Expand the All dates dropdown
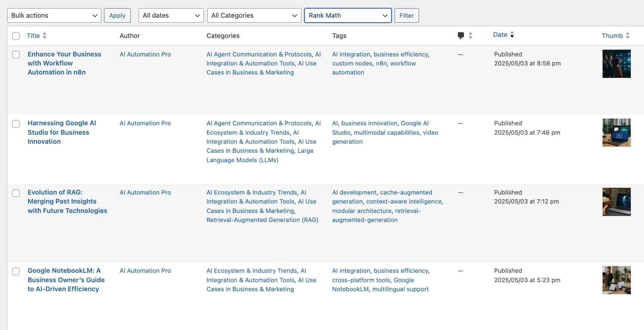Image resolution: width=644 pixels, height=330 pixels. click(x=171, y=15)
